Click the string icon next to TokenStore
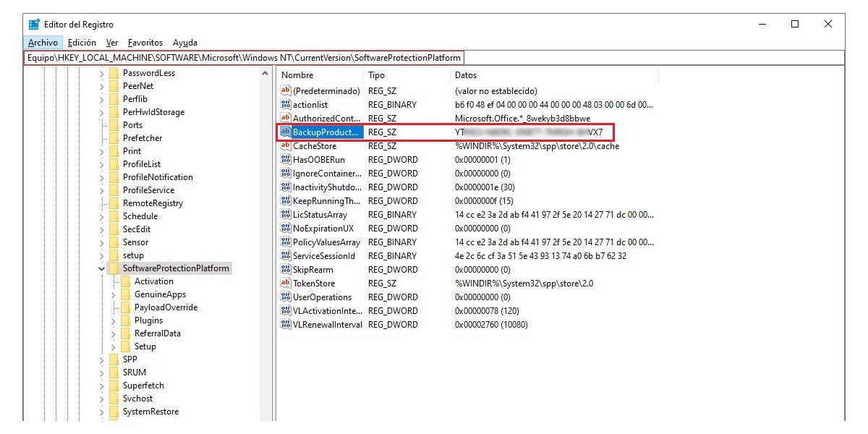 click(285, 284)
